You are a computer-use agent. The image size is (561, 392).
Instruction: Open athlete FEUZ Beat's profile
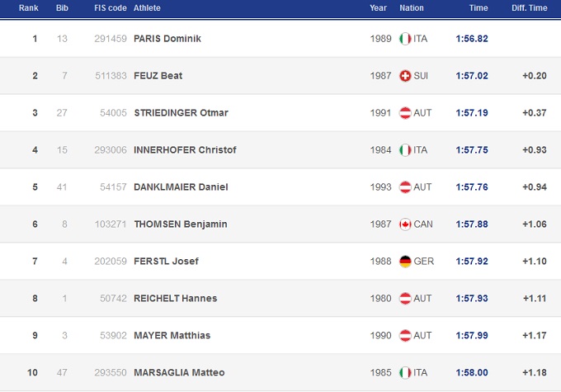pos(158,76)
